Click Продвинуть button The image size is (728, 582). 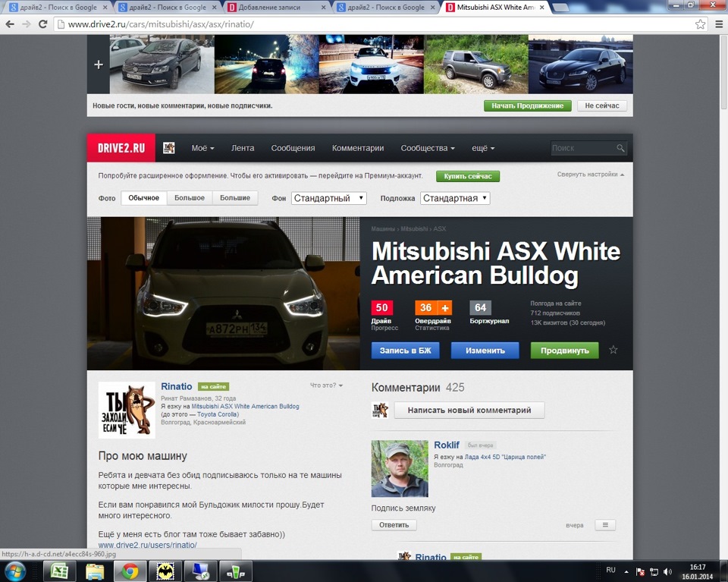pyautogui.click(x=564, y=351)
